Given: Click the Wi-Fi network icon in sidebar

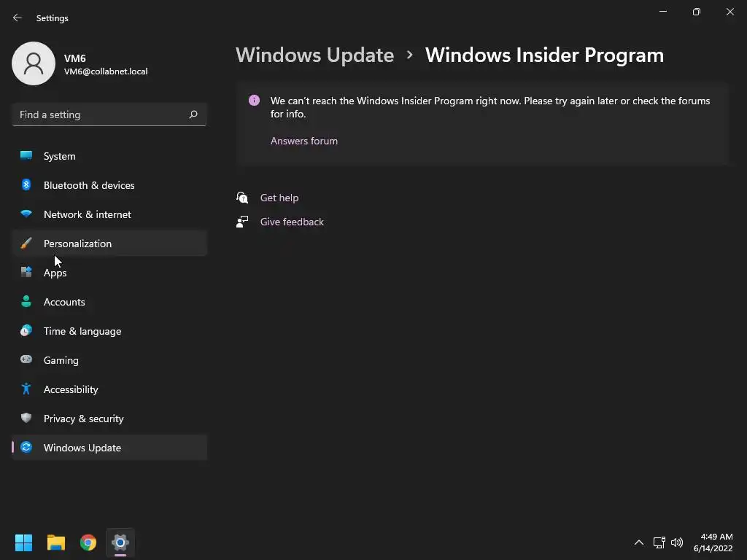Looking at the screenshot, I should tap(26, 214).
